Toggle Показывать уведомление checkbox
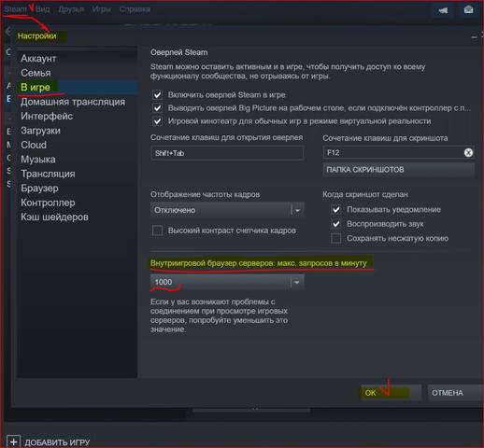Screen dimensions: 484x448 (336, 209)
